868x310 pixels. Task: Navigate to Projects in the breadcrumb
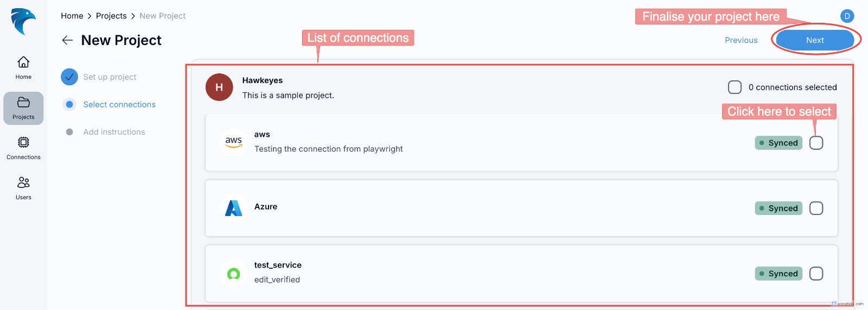tap(111, 16)
